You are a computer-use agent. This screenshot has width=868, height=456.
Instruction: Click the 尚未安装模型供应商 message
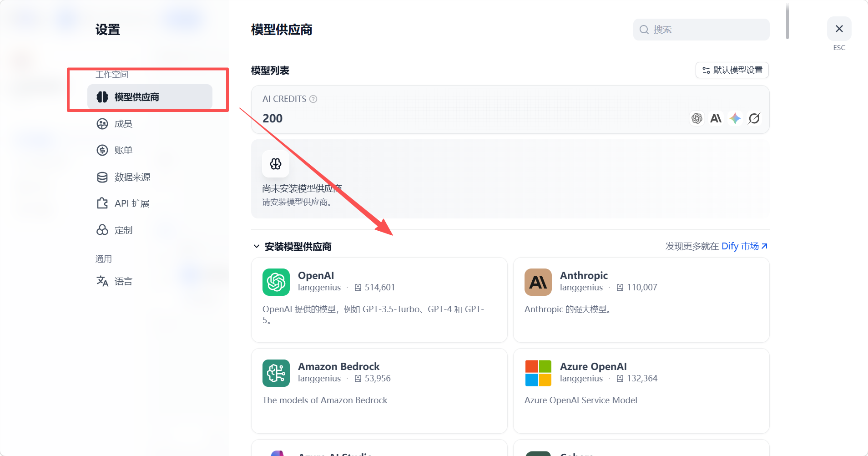point(302,188)
